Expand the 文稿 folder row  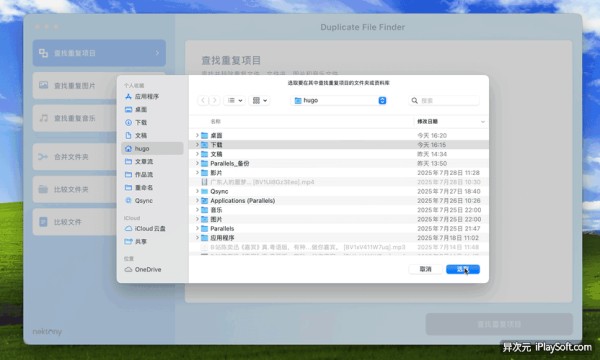tap(197, 154)
